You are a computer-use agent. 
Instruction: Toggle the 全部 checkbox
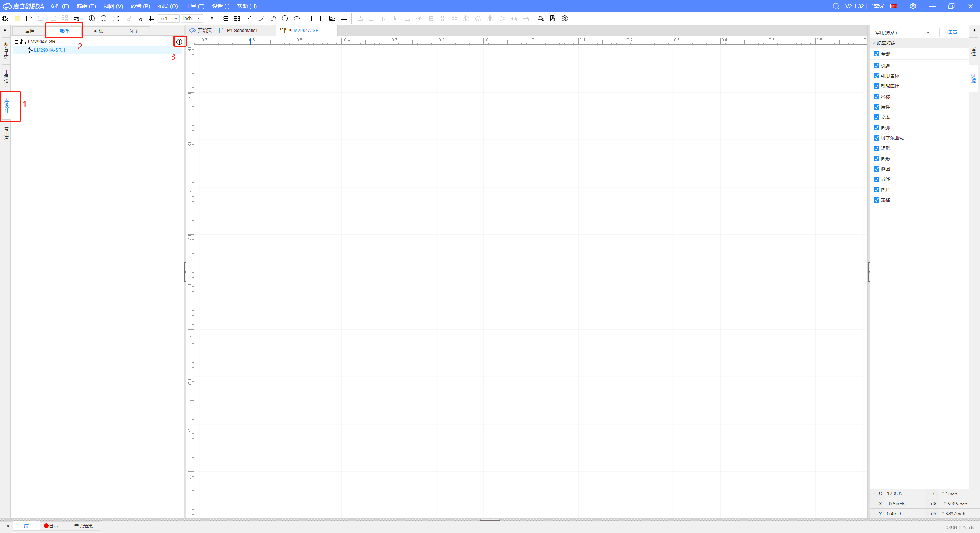tap(877, 54)
